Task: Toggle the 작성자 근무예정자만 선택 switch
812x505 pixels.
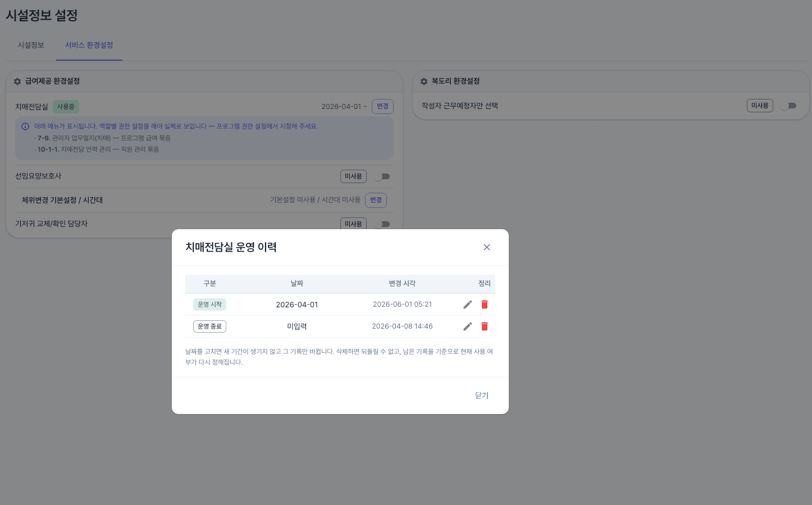Action: pyautogui.click(x=789, y=106)
